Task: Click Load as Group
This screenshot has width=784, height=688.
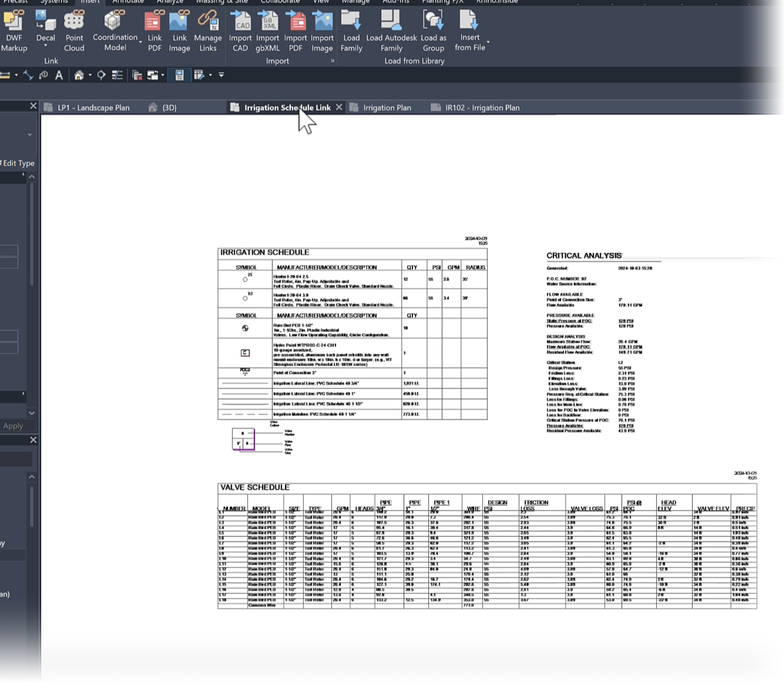Action: (434, 31)
